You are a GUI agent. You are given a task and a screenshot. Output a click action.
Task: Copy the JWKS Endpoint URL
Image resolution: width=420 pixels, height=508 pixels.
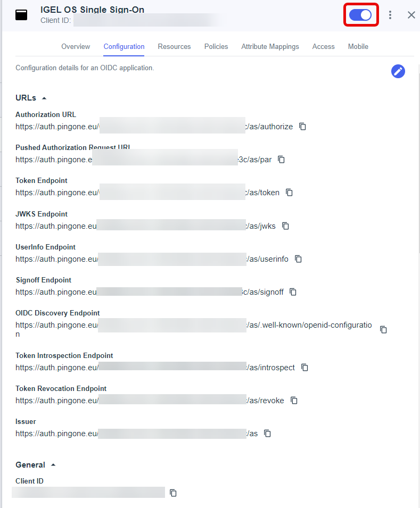[286, 226]
